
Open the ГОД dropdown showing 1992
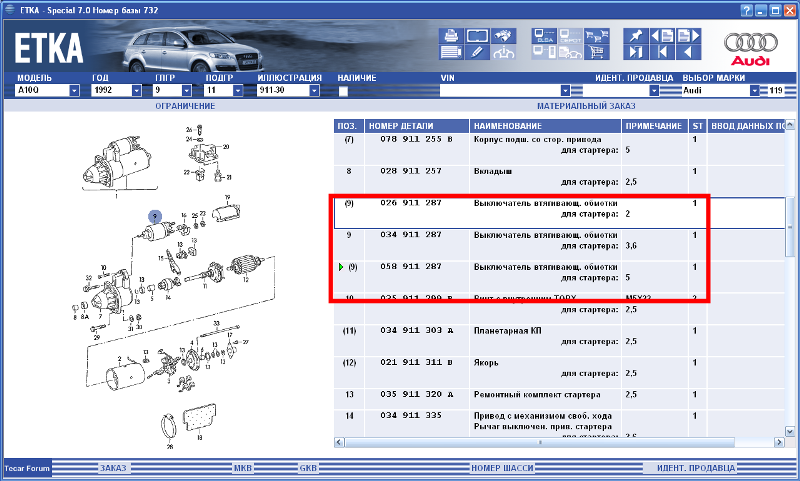pyautogui.click(x=136, y=91)
